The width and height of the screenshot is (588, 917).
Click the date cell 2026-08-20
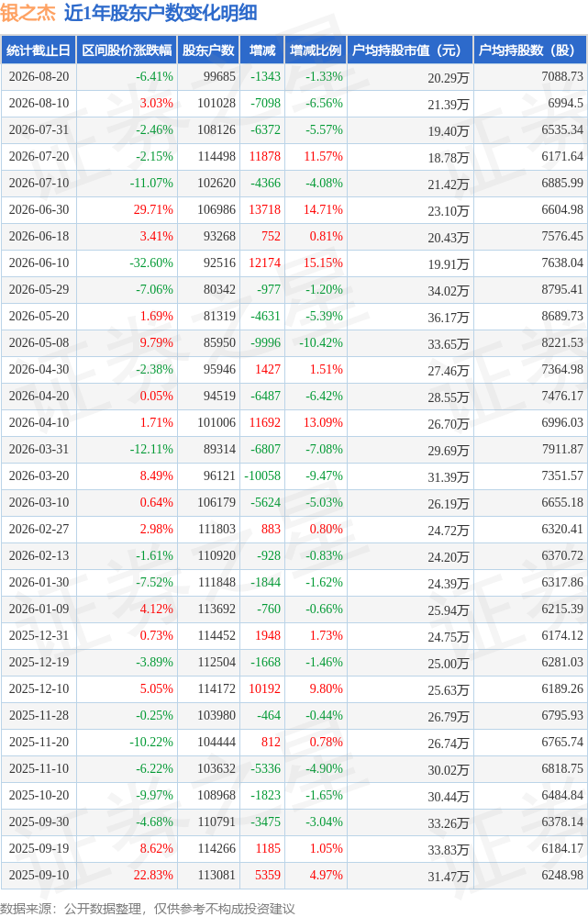39,76
